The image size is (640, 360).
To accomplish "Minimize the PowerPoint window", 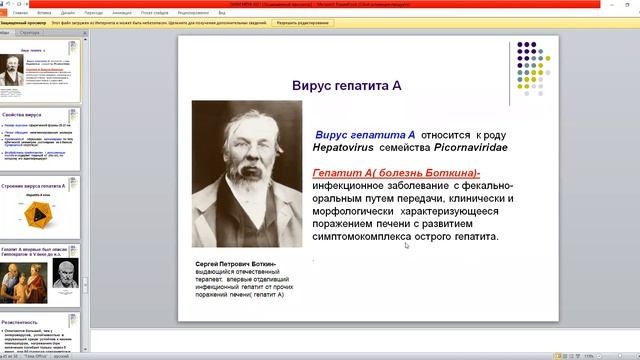I will point(611,4).
